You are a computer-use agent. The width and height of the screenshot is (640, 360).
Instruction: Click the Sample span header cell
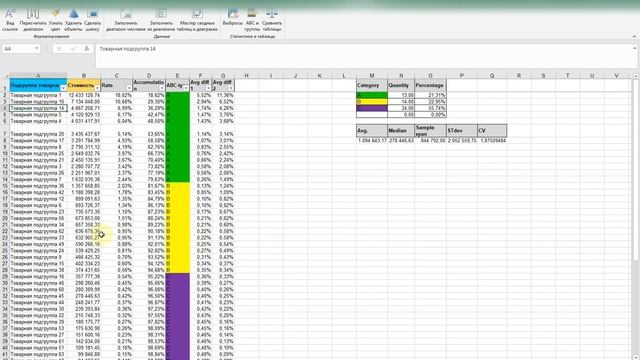coord(430,131)
